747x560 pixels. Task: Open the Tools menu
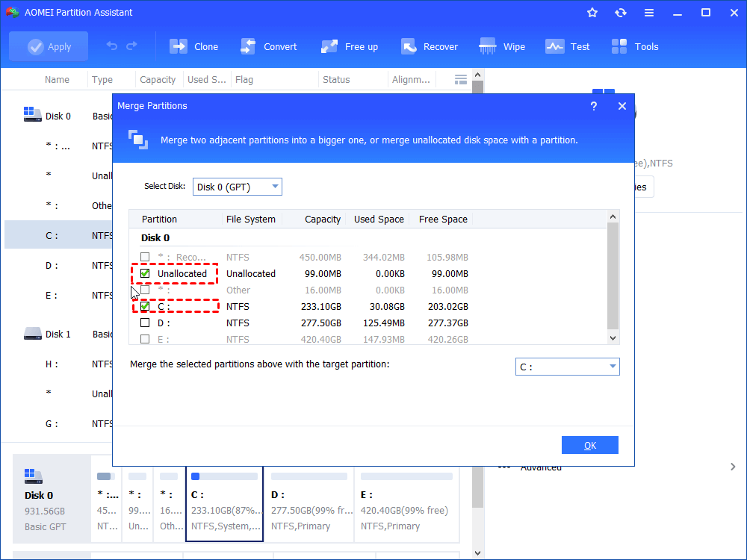click(x=634, y=46)
